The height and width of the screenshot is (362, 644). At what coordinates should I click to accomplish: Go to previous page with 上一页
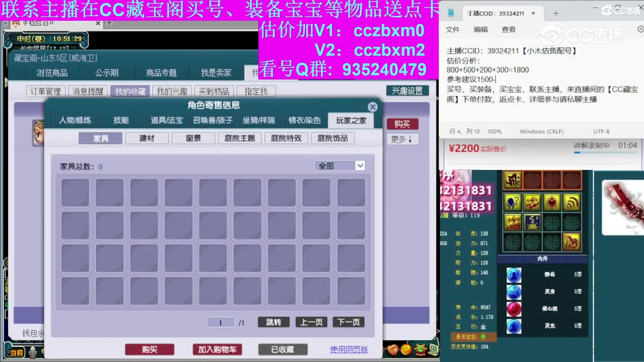[x=311, y=322]
